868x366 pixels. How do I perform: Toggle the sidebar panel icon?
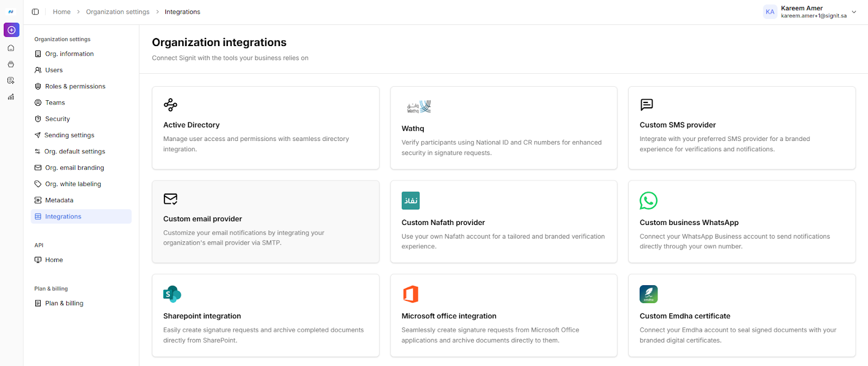35,12
